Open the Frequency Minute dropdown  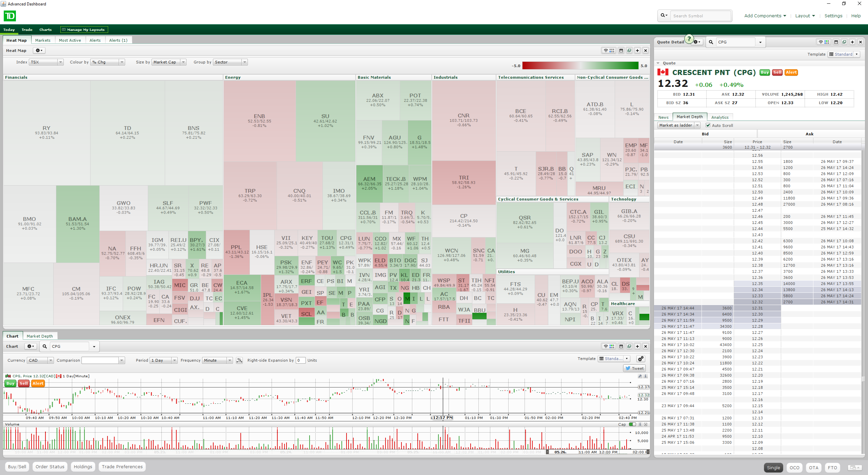(x=218, y=360)
